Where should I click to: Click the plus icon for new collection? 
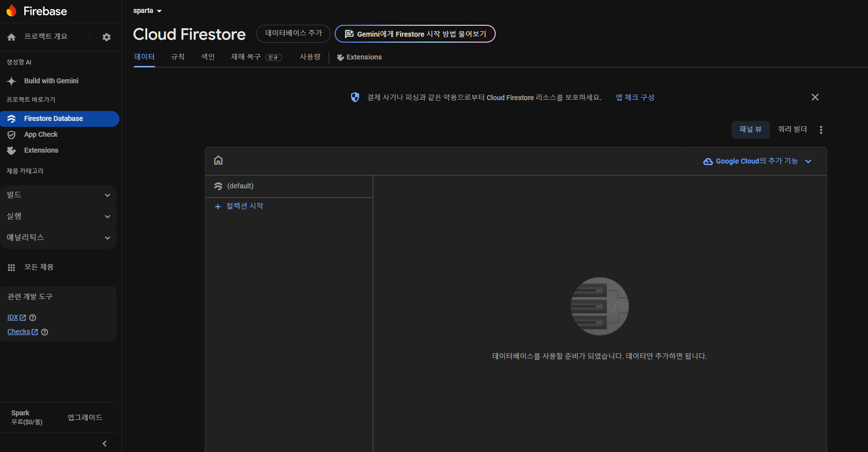218,206
